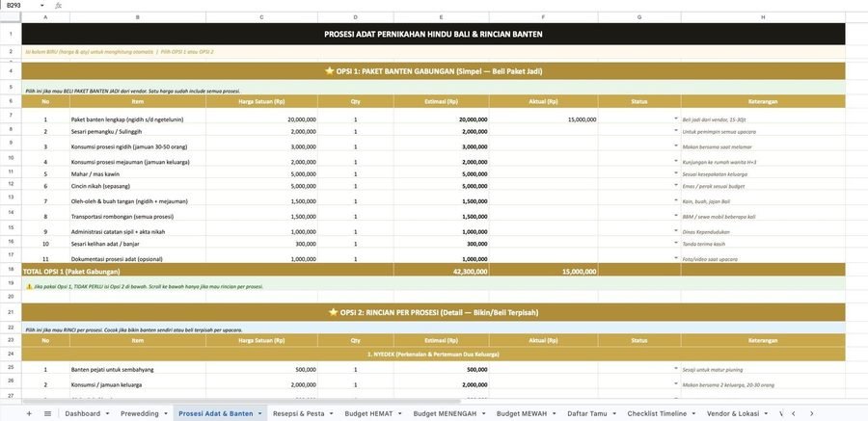Open the Resepsi & Pesta tab menu arrow

[331, 414]
